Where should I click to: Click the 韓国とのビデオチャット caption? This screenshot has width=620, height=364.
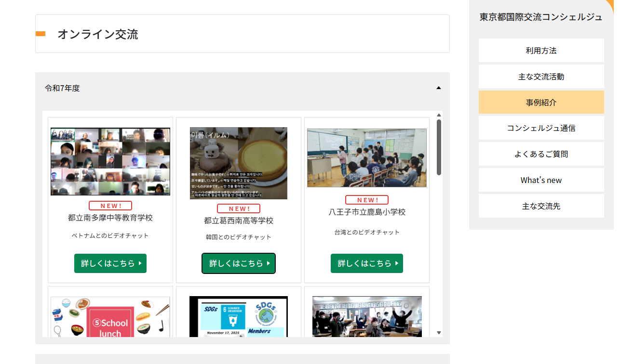point(239,237)
